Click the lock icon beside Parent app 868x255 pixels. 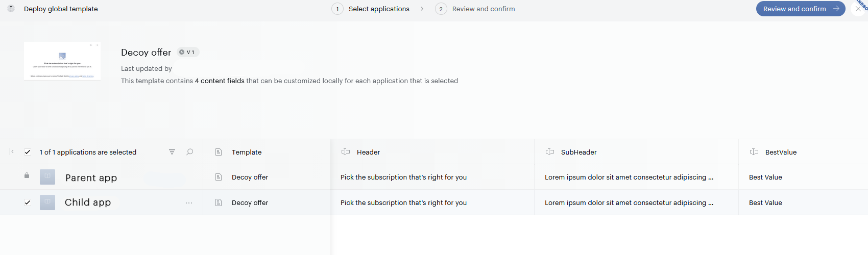[x=27, y=175]
